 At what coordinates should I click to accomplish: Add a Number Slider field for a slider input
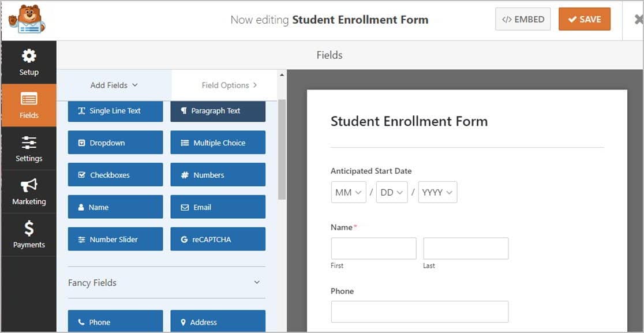coord(115,239)
